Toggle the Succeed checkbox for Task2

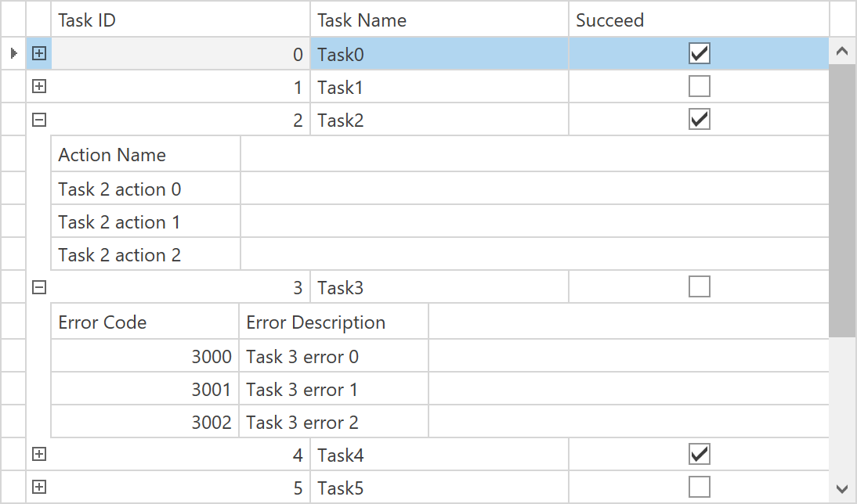[x=699, y=120]
